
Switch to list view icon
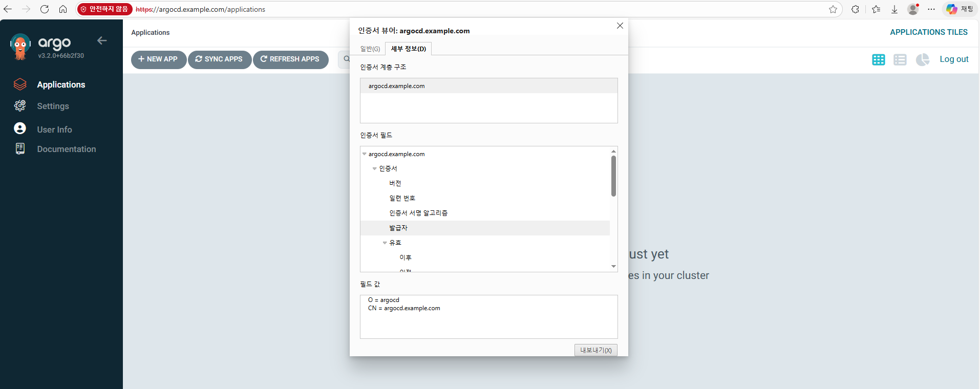pyautogui.click(x=900, y=59)
